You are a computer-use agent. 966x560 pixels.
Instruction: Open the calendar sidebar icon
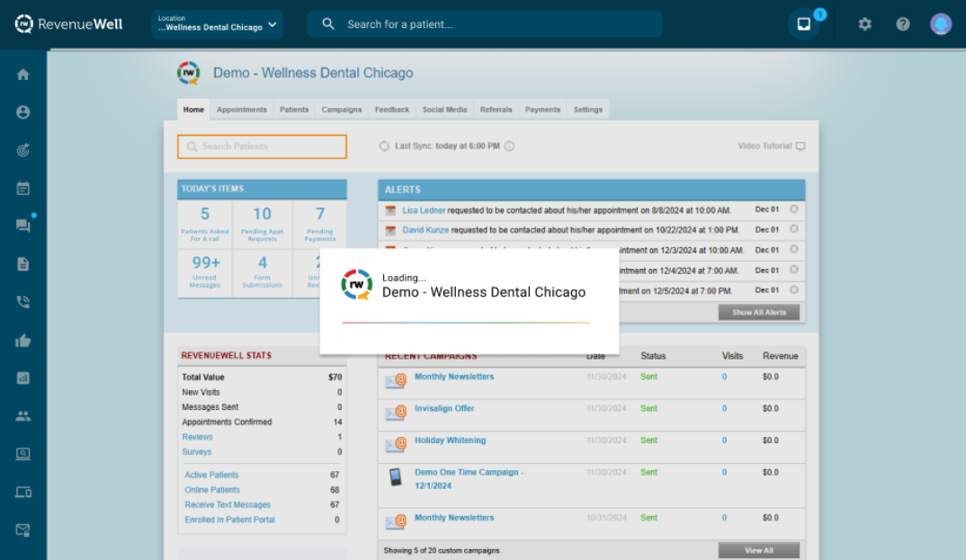(22, 188)
